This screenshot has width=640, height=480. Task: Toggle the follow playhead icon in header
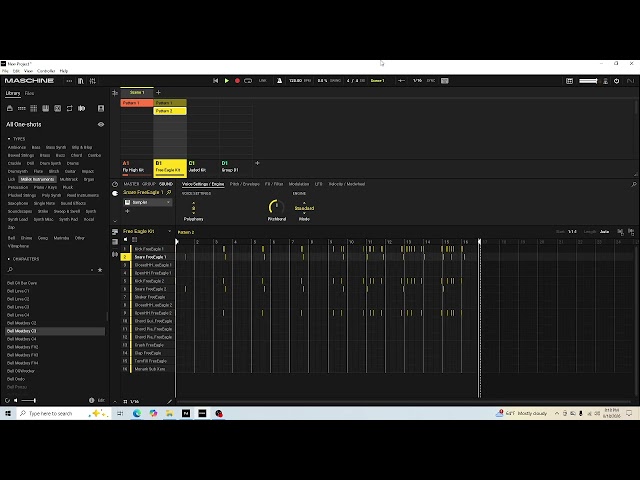(x=401, y=81)
